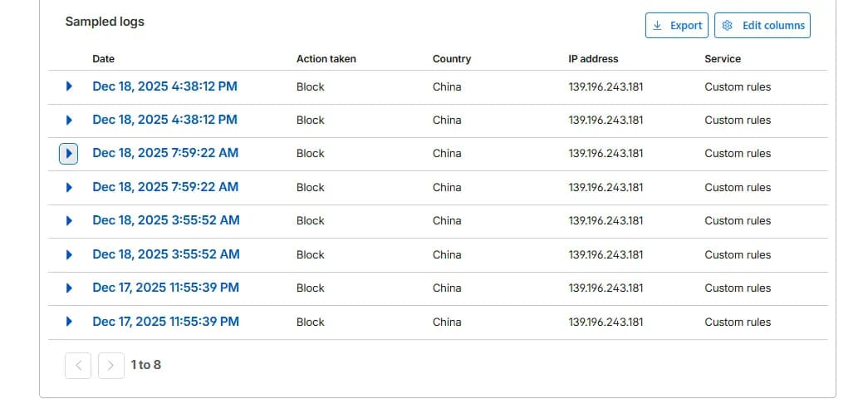Expand the second 7:59:22 AM log row
Viewport: 868px width, 399px height.
(x=69, y=187)
